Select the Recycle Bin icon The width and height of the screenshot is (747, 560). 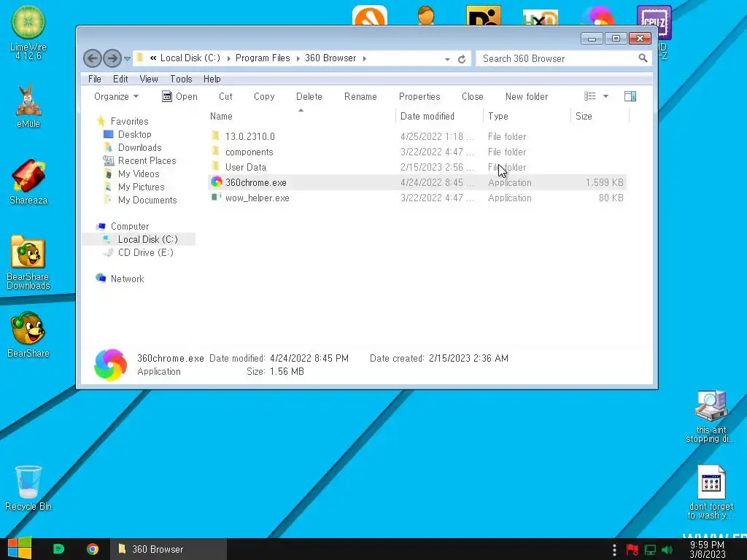[x=28, y=488]
